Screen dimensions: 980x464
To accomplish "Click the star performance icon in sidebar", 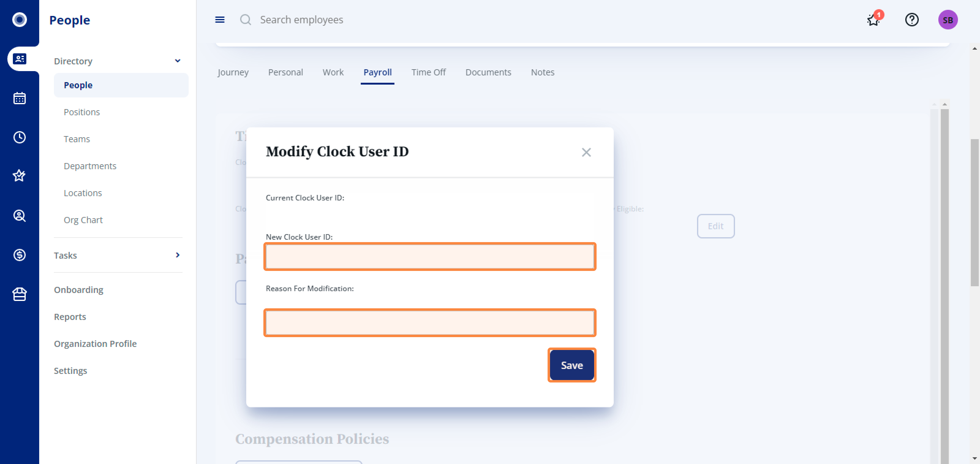I will click(x=19, y=176).
